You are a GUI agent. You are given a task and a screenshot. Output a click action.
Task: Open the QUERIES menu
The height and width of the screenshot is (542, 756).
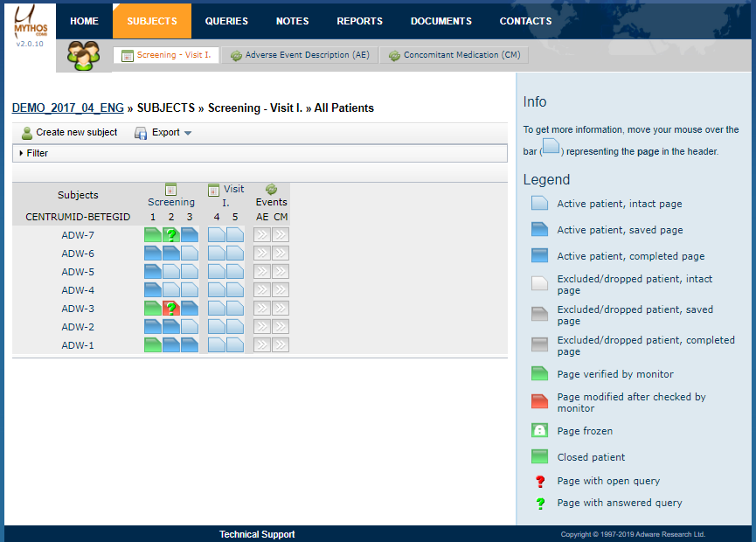pyautogui.click(x=226, y=21)
